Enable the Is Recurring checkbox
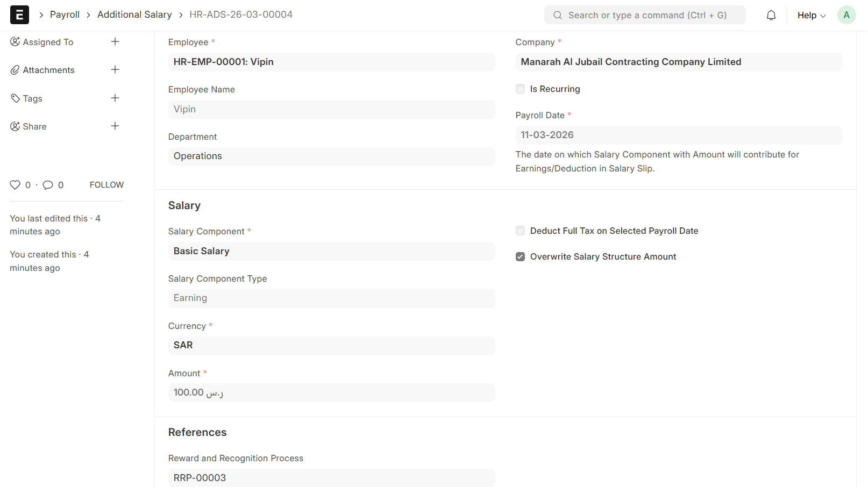The image size is (868, 487). pyautogui.click(x=520, y=89)
